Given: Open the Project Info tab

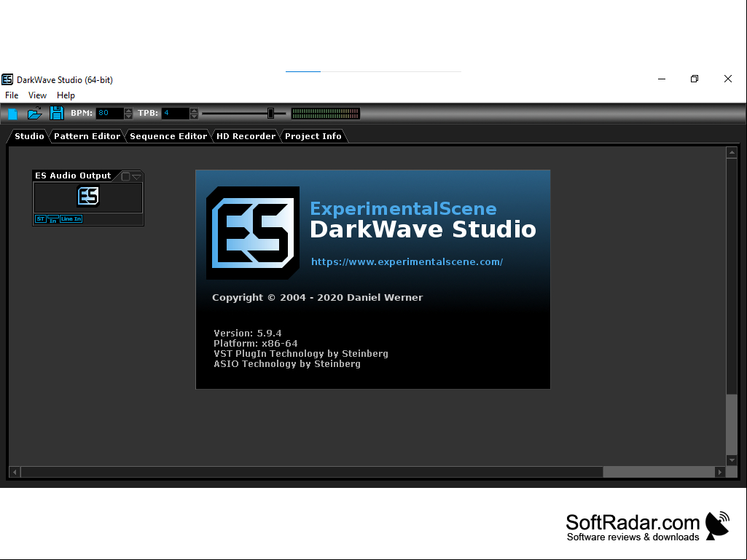Looking at the screenshot, I should pyautogui.click(x=313, y=136).
